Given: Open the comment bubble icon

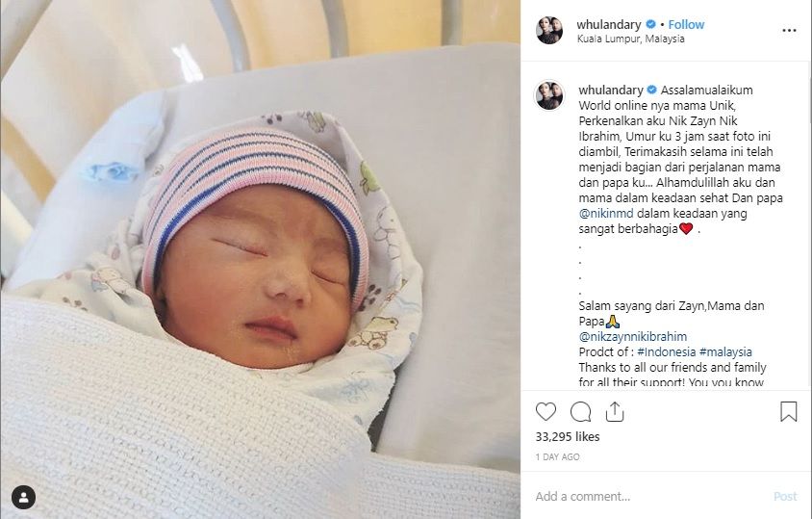Looking at the screenshot, I should coord(580,412).
